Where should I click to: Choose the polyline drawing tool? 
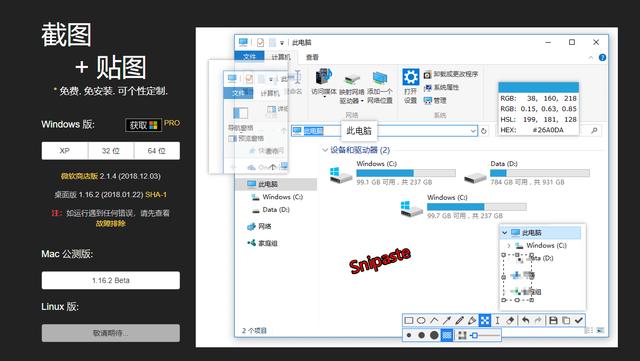click(434, 321)
